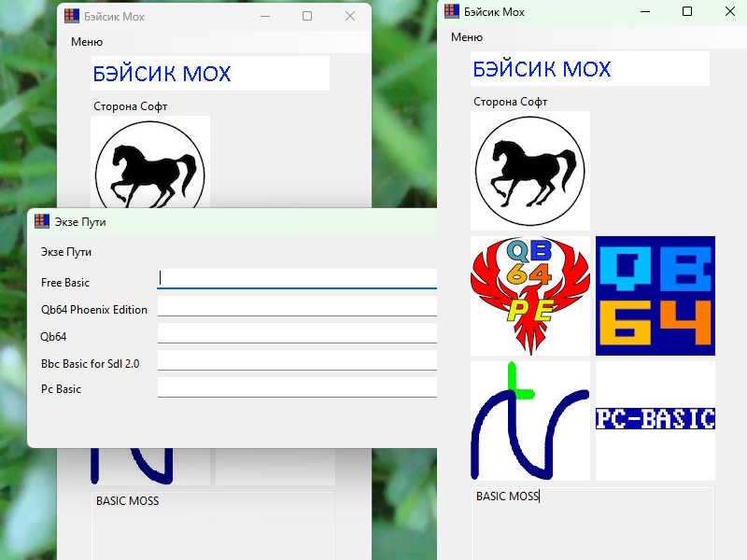Click the Qb64 Phoenix Edition label
747x560 pixels.
pyautogui.click(x=94, y=310)
